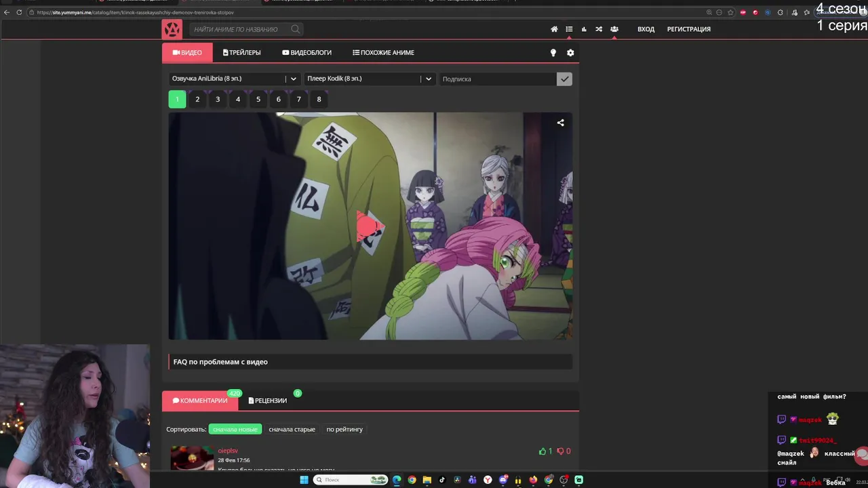Open Discord from taskbar
868x488 pixels.
[502, 480]
